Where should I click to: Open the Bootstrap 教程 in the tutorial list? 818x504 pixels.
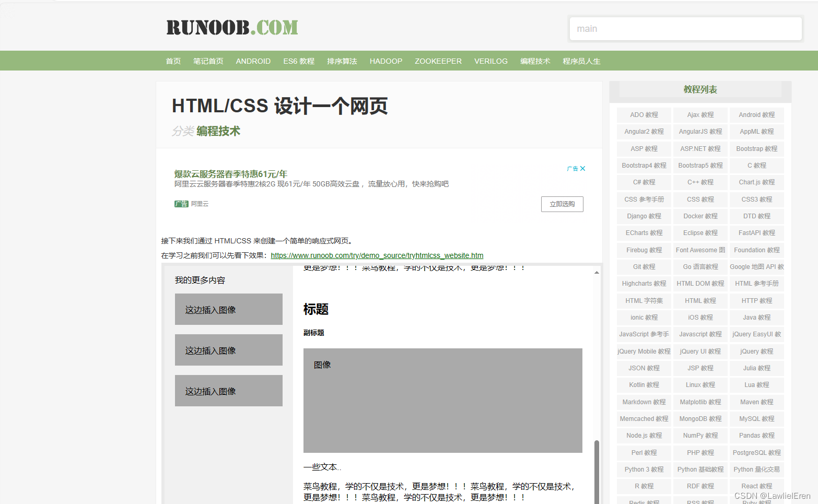click(x=756, y=148)
